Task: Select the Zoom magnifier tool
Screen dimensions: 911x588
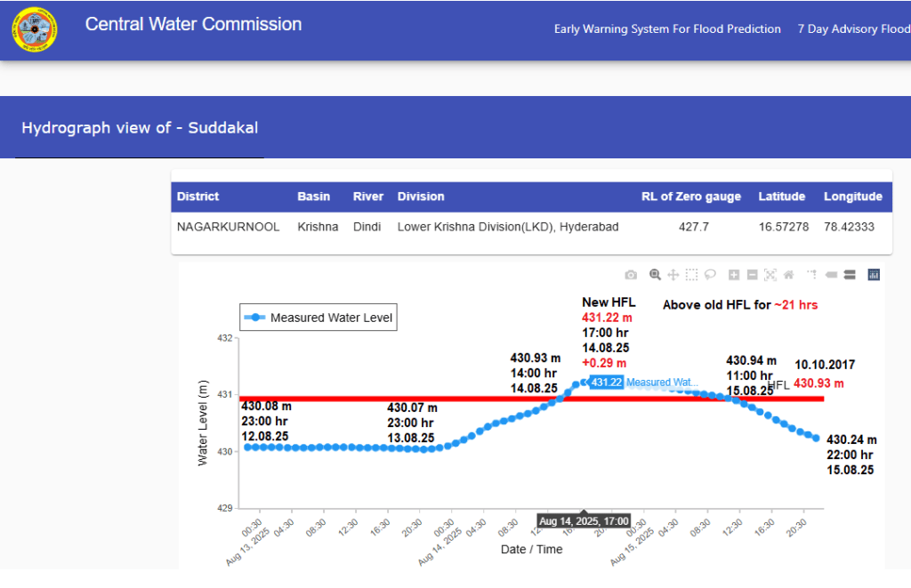Action: point(655,275)
